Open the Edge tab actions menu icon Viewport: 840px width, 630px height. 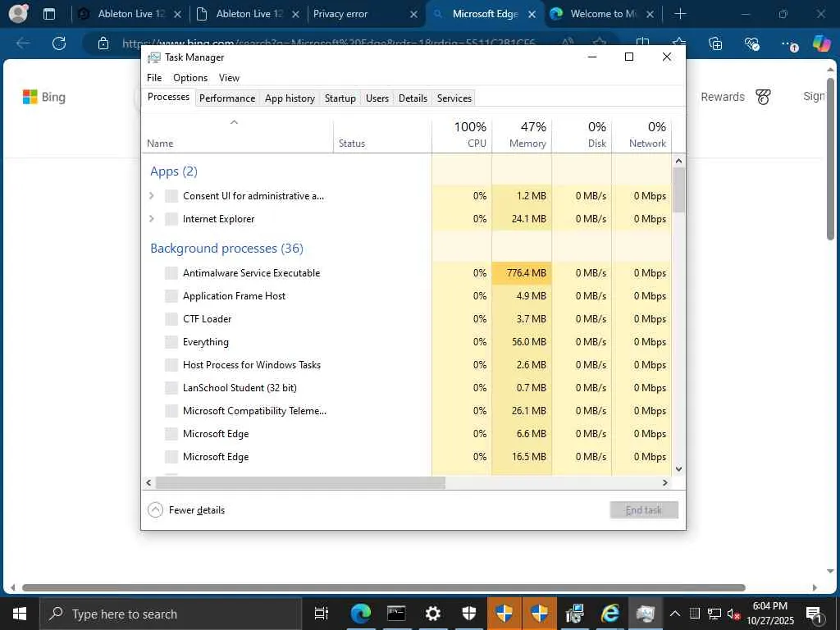click(48, 14)
